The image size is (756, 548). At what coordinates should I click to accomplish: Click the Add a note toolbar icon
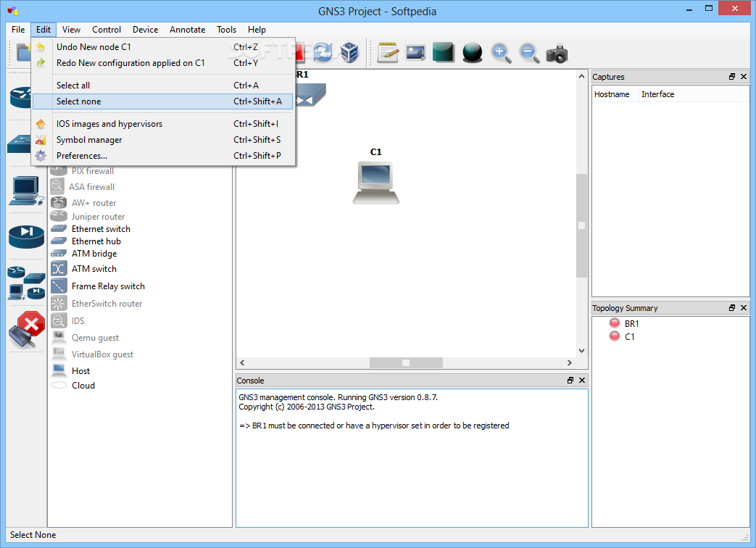point(388,52)
